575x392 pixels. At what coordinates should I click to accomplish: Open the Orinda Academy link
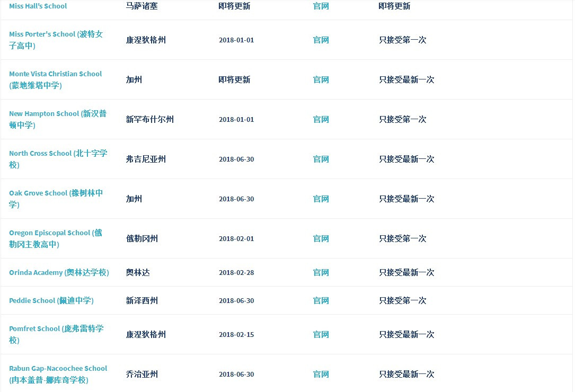click(x=59, y=272)
